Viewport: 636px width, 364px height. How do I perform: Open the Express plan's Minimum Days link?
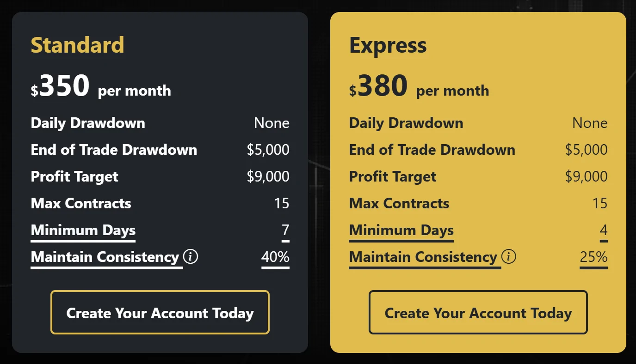click(x=401, y=230)
